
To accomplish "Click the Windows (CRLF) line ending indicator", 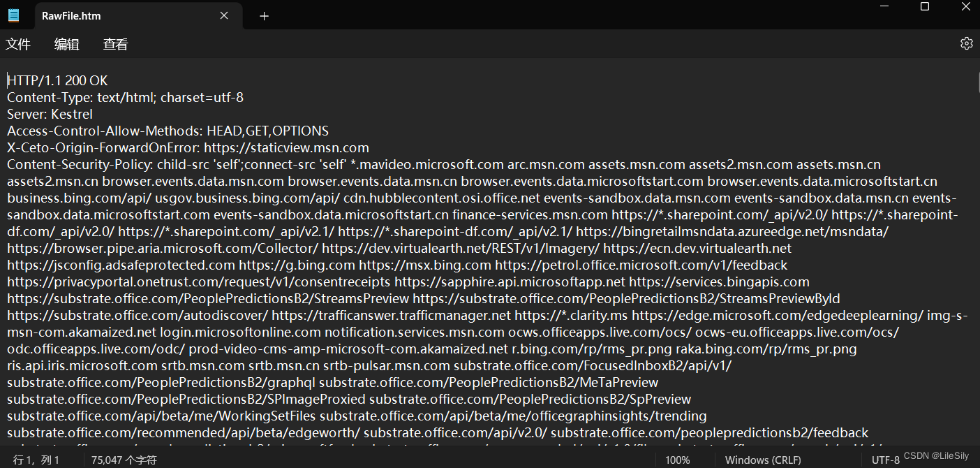I will (763, 460).
